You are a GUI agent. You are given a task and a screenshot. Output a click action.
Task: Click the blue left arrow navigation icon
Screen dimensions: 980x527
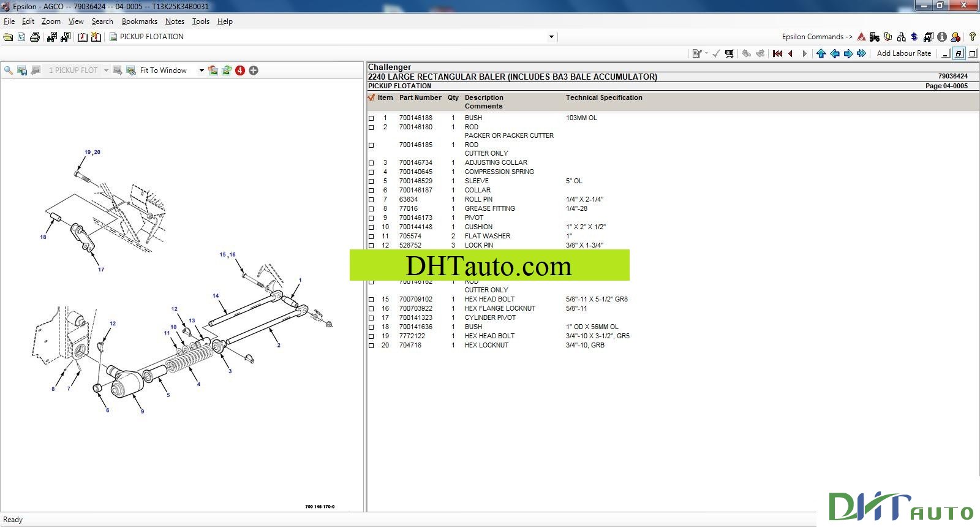[835, 54]
